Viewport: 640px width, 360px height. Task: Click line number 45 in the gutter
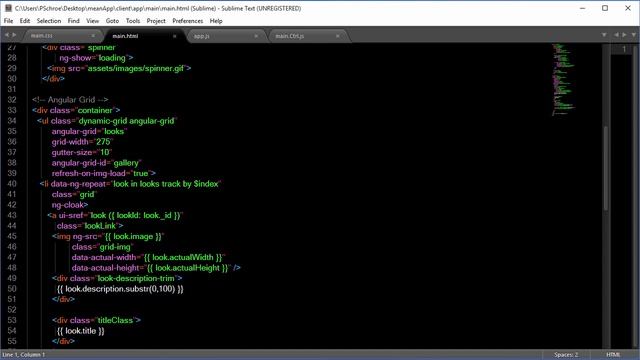tap(12, 236)
